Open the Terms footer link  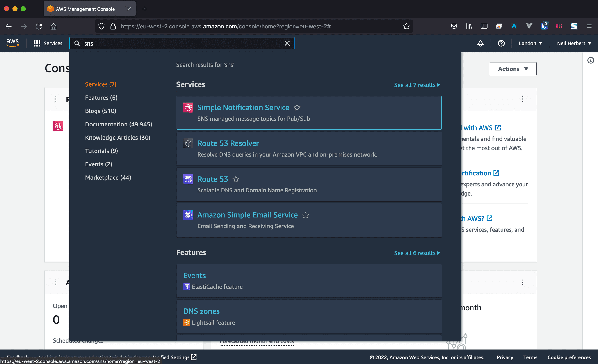coord(530,357)
